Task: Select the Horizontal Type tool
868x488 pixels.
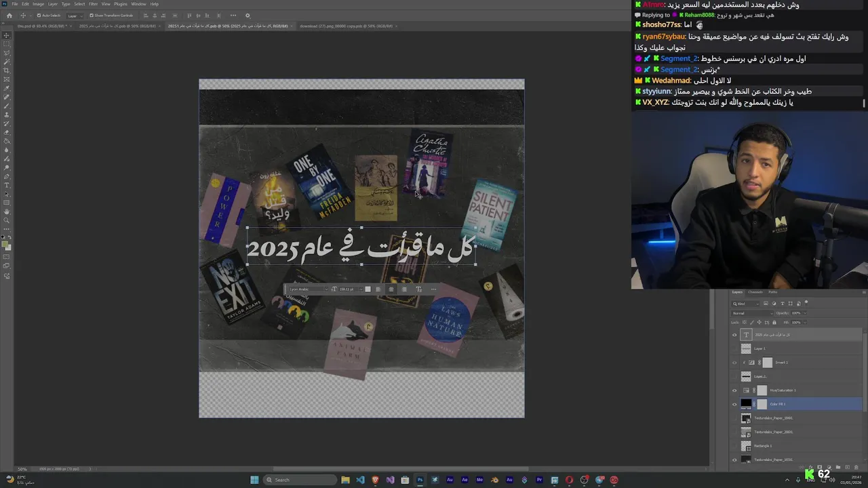Action: point(6,184)
